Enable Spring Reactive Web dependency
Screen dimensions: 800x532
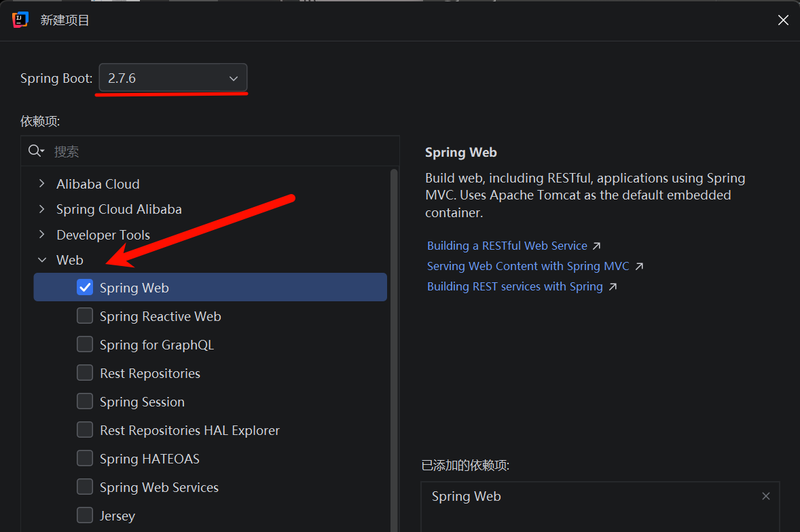pyautogui.click(x=85, y=316)
